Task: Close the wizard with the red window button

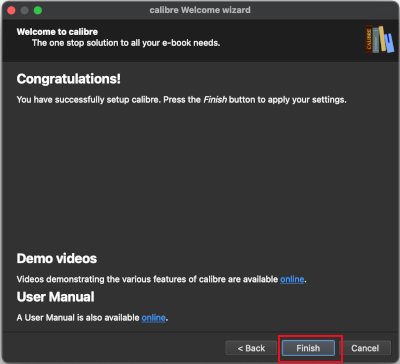Action: click(x=11, y=10)
